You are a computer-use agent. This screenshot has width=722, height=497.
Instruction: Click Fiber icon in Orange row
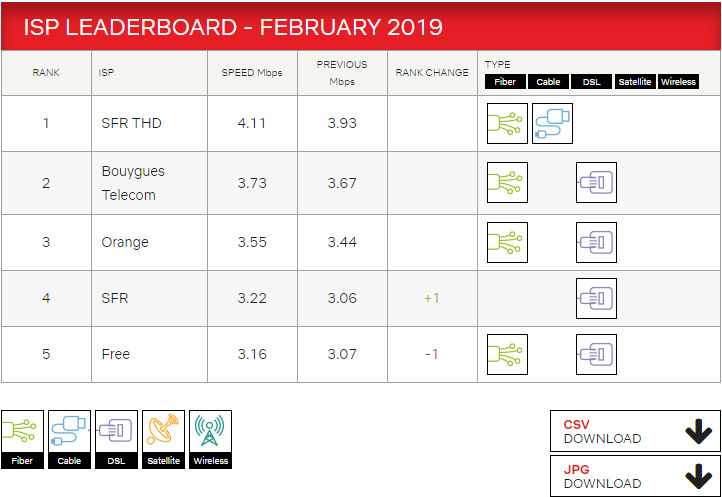click(507, 242)
